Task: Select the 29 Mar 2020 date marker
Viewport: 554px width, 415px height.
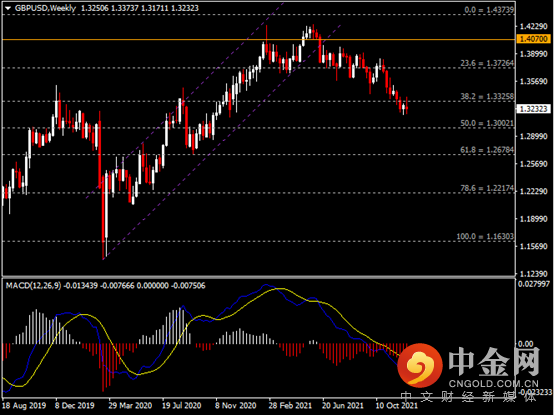Action: (130, 405)
